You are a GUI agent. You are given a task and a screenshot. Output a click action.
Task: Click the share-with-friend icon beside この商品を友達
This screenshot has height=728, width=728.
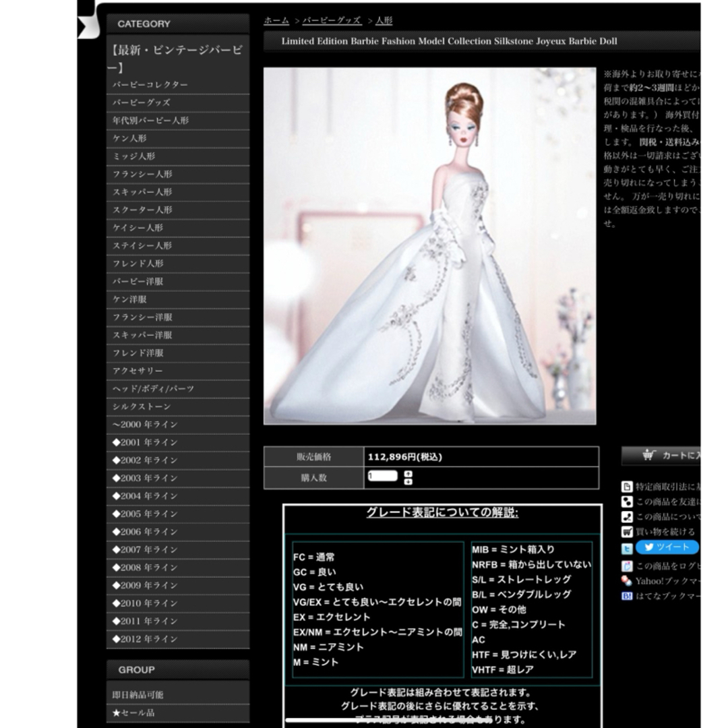tap(627, 502)
